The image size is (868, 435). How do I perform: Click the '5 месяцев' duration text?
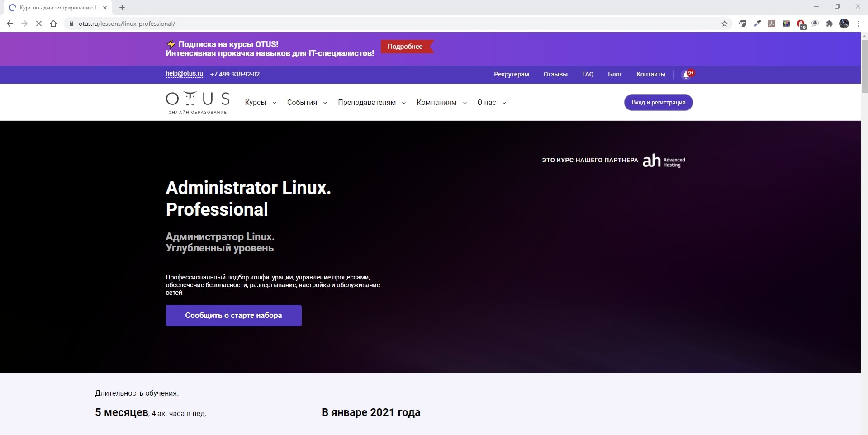[x=122, y=412]
